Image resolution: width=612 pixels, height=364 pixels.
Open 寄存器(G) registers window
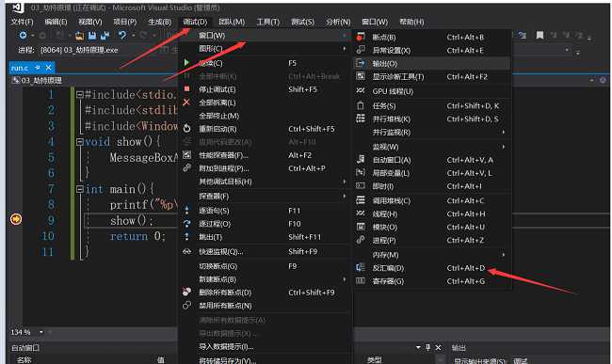(432, 281)
